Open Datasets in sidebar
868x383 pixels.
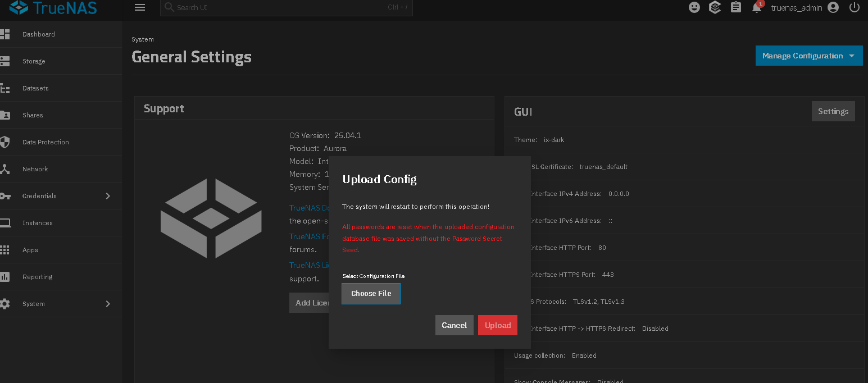(x=61, y=88)
